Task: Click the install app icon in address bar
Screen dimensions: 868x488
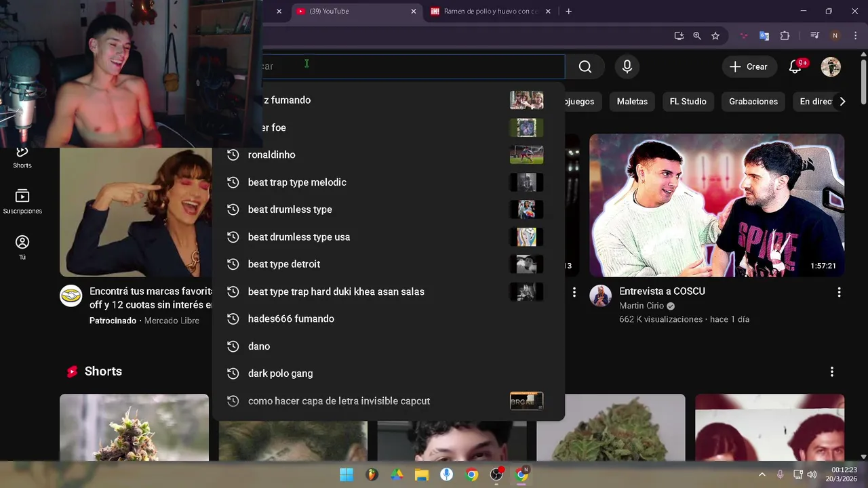Action: (x=679, y=36)
